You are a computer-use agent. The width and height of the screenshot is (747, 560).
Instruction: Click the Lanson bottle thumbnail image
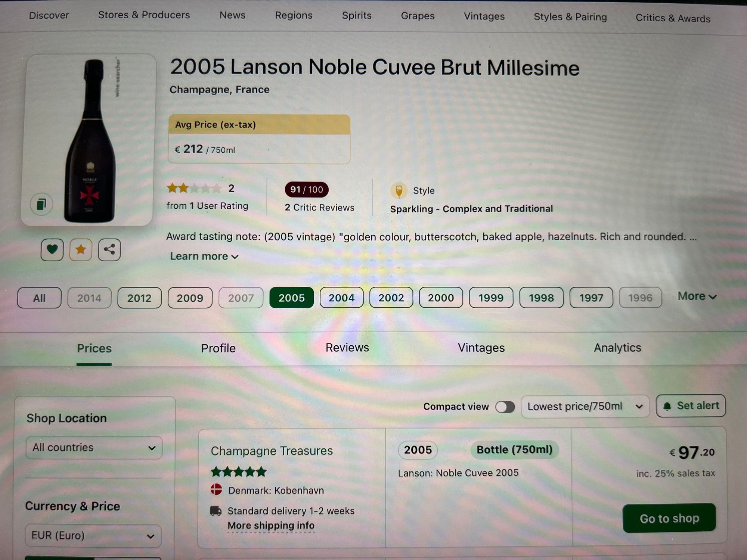click(89, 140)
